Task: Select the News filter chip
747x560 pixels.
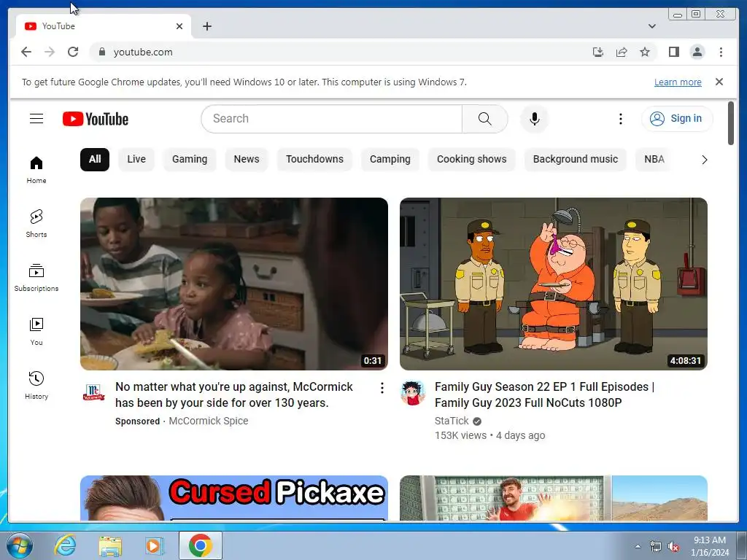Action: click(x=247, y=159)
